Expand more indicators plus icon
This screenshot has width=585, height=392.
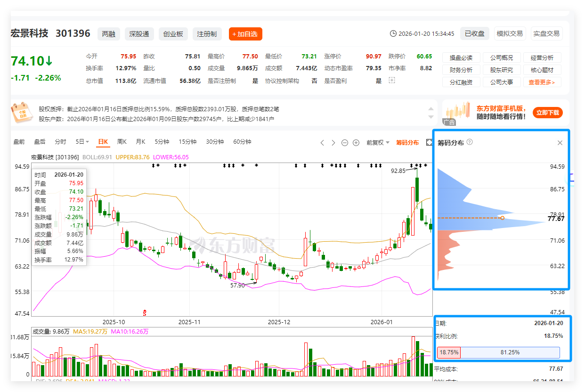coord(392,81)
